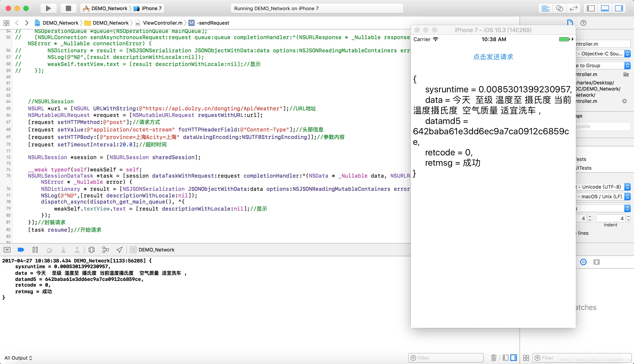This screenshot has width=634, height=364.
Task: Open the Assistant editor view
Action: click(559, 8)
